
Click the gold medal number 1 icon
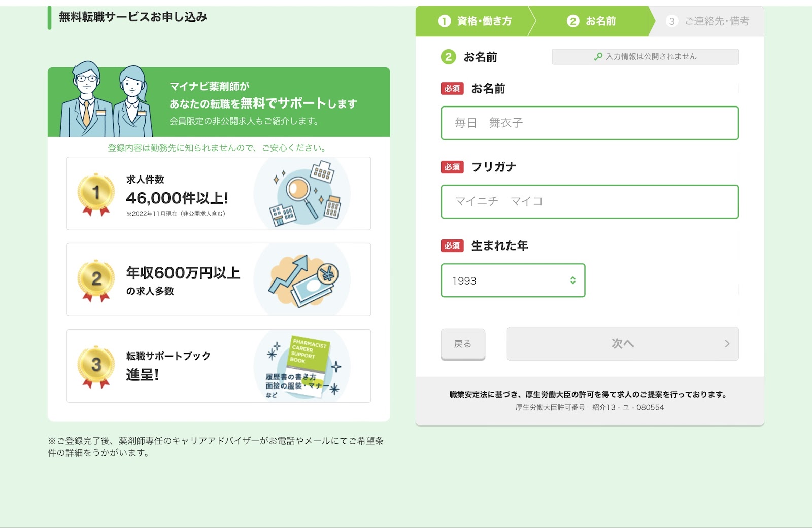(x=96, y=194)
